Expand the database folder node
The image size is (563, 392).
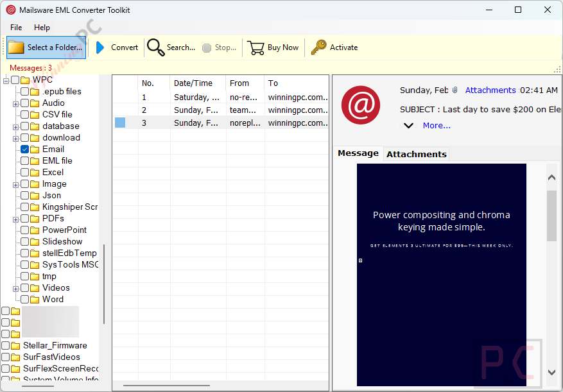pos(16,127)
